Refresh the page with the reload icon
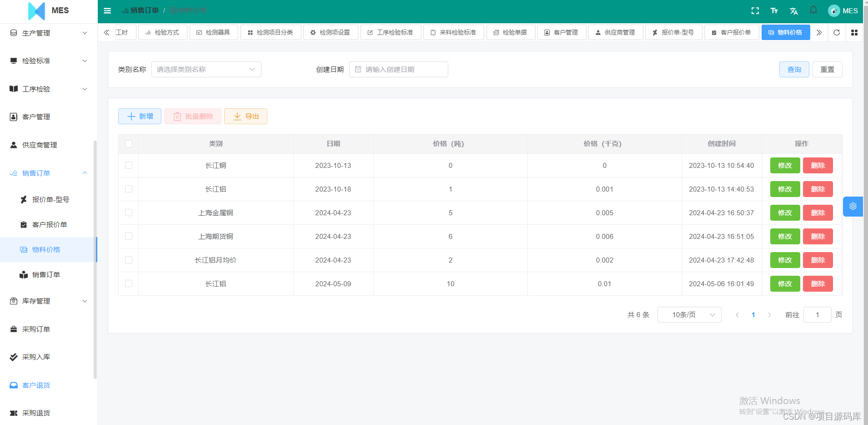The image size is (868, 425). (837, 32)
